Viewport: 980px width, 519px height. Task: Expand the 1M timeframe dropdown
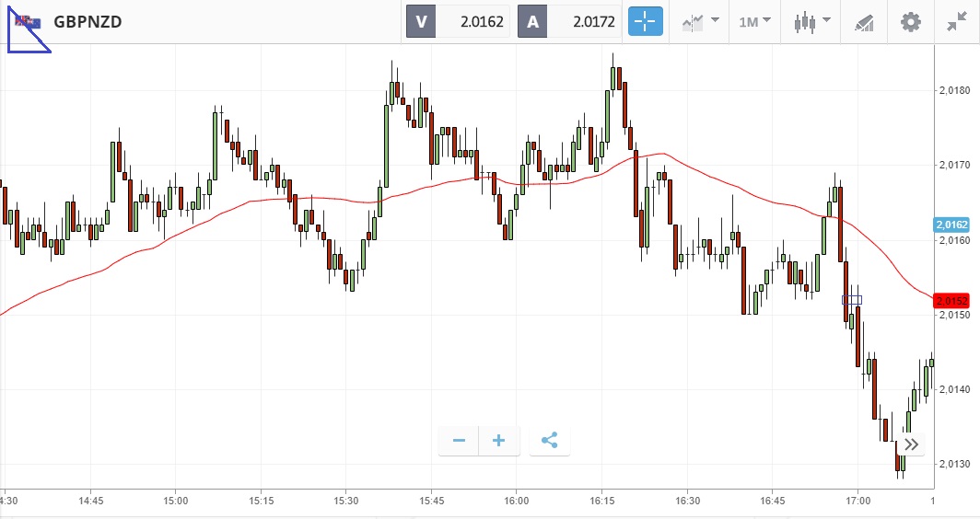tap(754, 22)
